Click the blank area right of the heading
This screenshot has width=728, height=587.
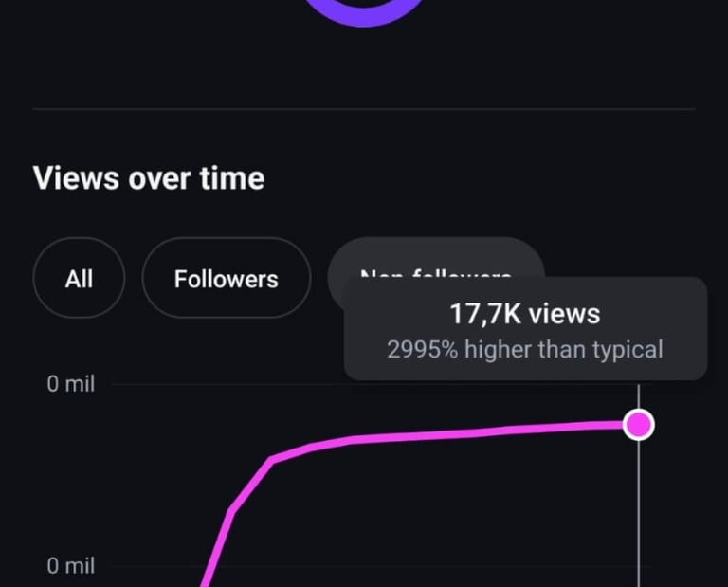pos(493,178)
